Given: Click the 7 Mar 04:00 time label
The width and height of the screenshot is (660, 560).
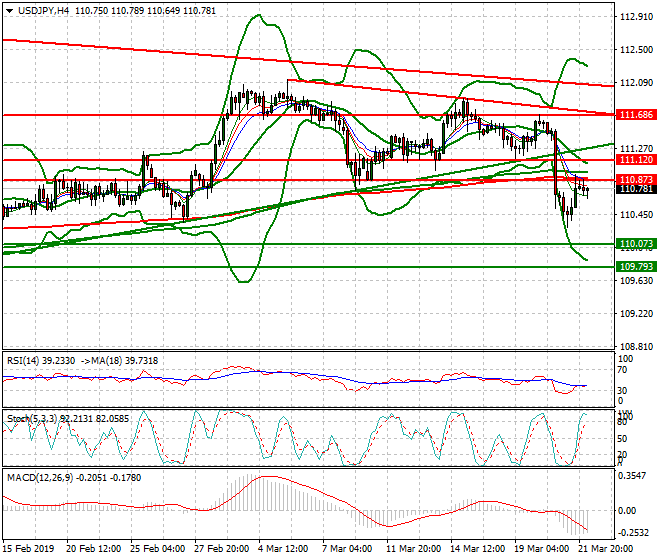Looking at the screenshot, I should [347, 549].
